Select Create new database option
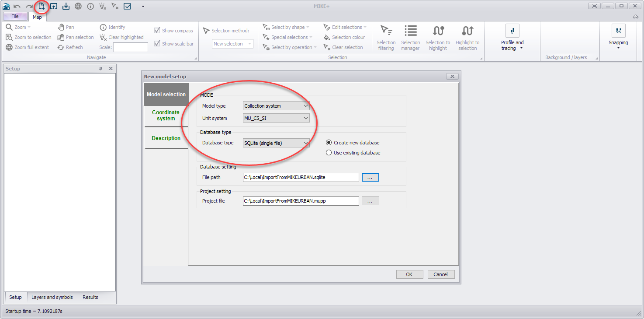Screen dimensions: 644x319 [329, 143]
